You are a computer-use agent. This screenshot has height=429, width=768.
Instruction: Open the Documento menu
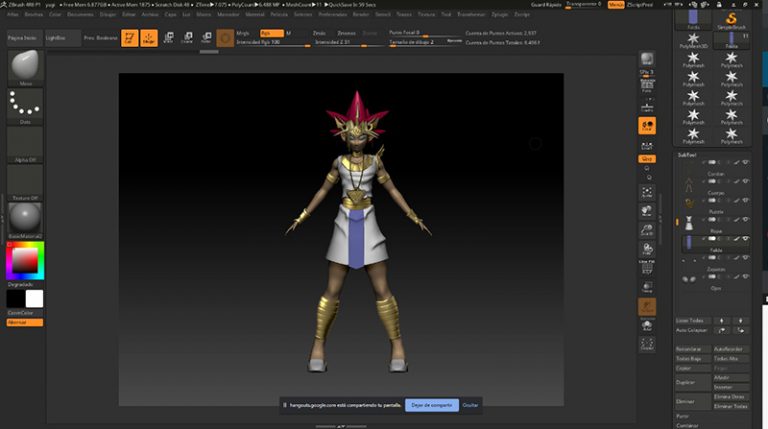click(x=80, y=14)
